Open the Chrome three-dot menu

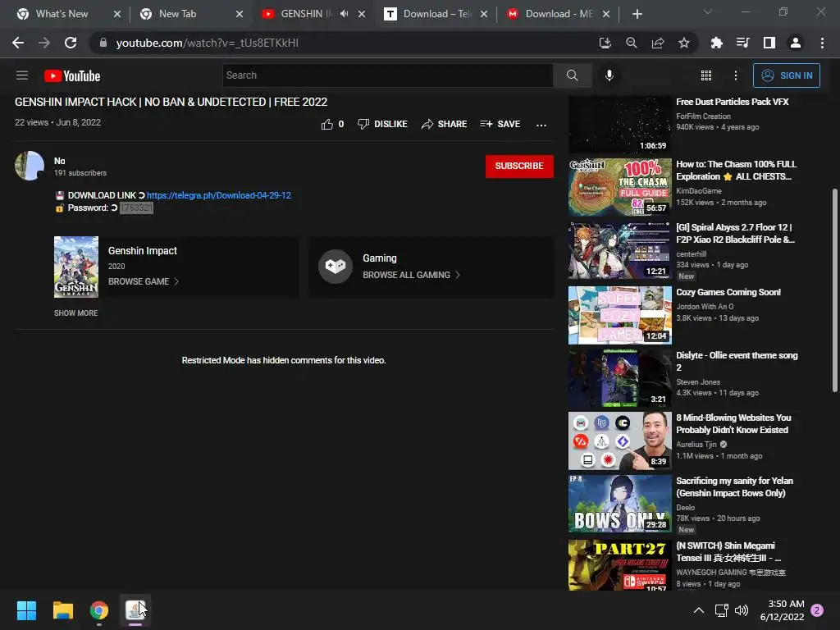822,43
